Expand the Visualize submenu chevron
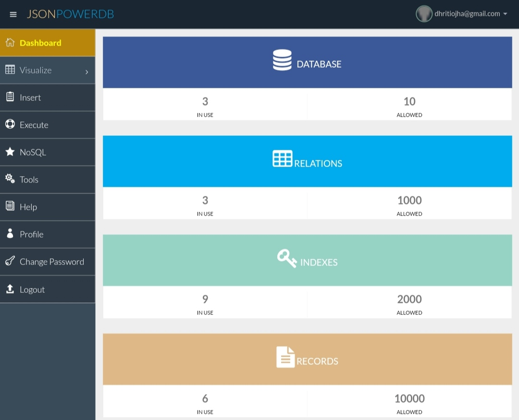519x420 pixels. point(87,71)
